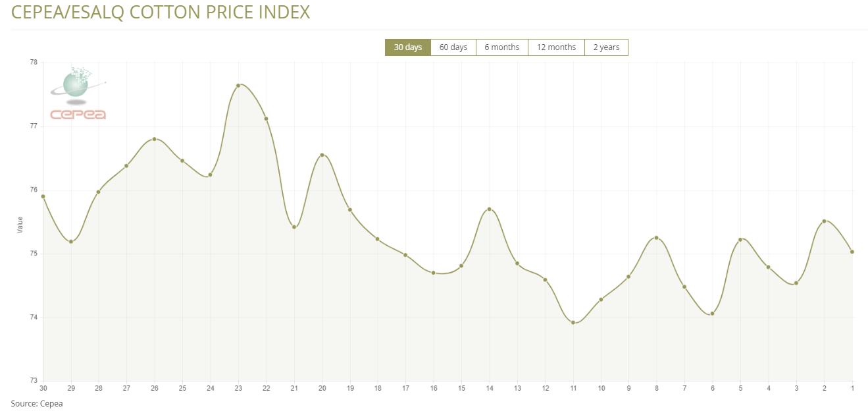This screenshot has width=868, height=417.
Task: Click the Cepea/Esalq Cotton Price Index title
Action: [x=161, y=12]
